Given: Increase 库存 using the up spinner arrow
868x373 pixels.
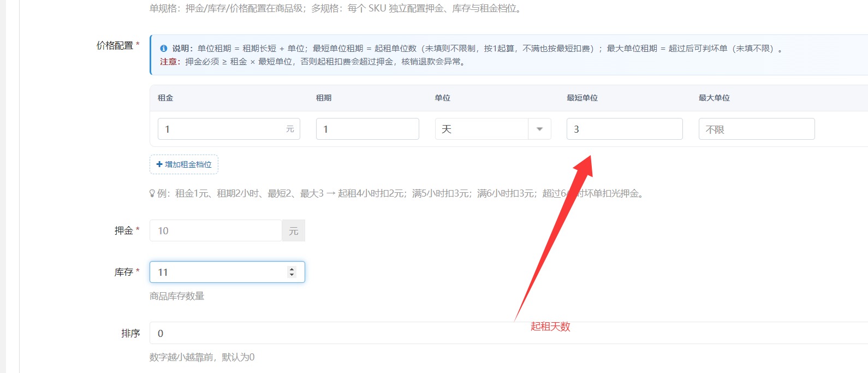Looking at the screenshot, I should coord(292,269).
